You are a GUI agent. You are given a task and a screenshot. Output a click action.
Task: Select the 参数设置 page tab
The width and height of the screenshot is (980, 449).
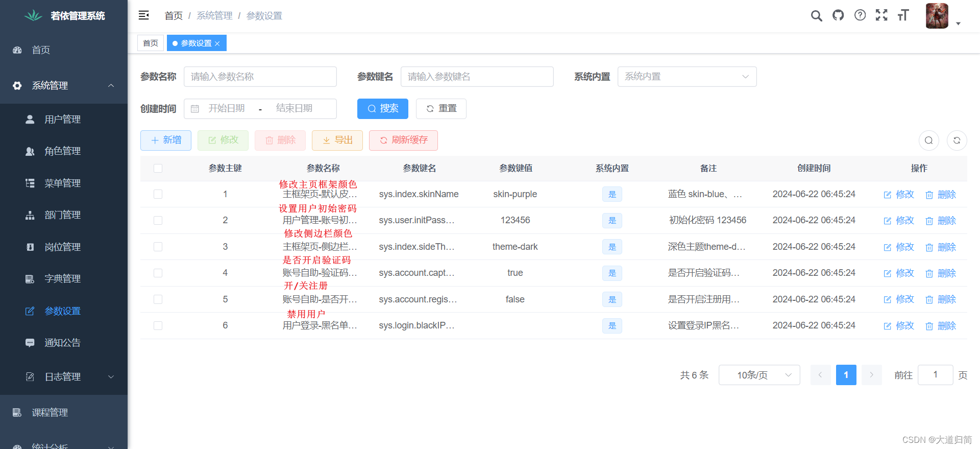pos(197,43)
